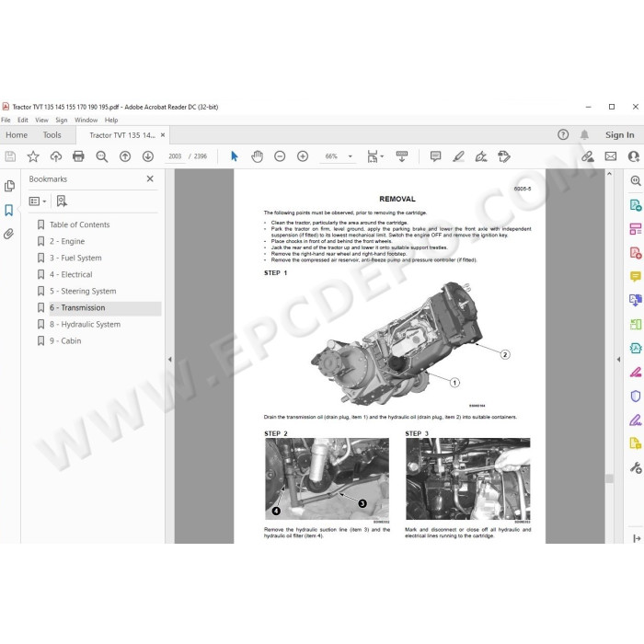The height and width of the screenshot is (644, 644).
Task: Open the Sign menu
Action: (62, 120)
